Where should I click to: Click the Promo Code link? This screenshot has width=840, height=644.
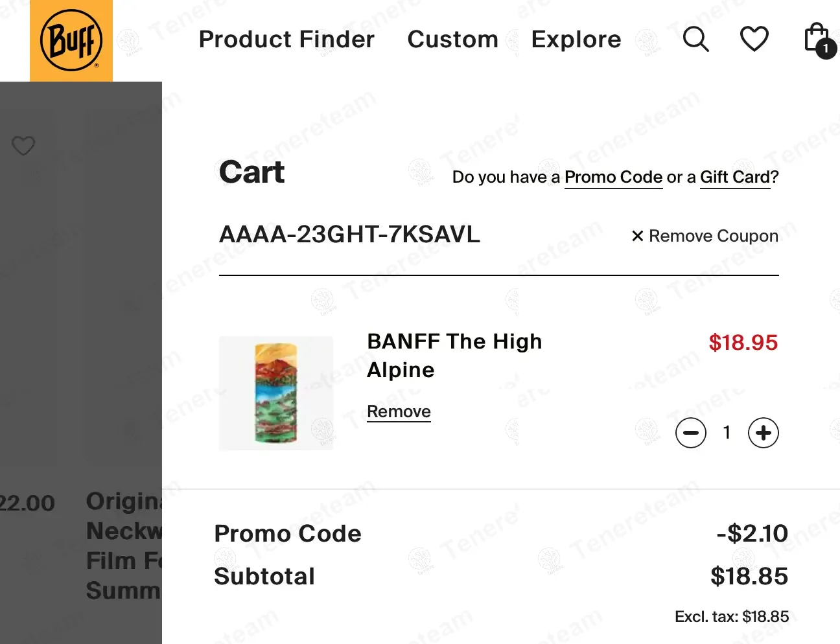(613, 177)
